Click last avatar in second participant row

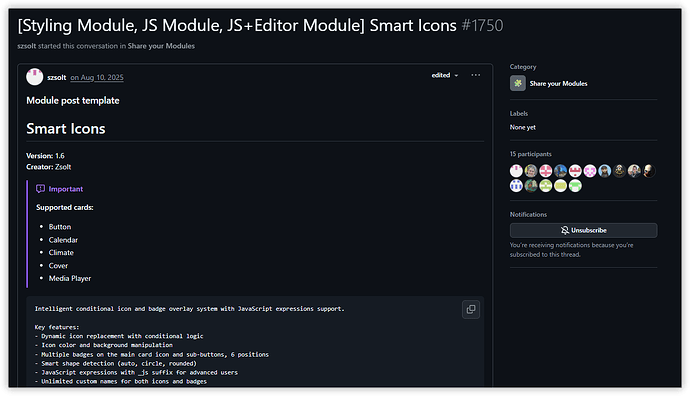click(x=575, y=186)
